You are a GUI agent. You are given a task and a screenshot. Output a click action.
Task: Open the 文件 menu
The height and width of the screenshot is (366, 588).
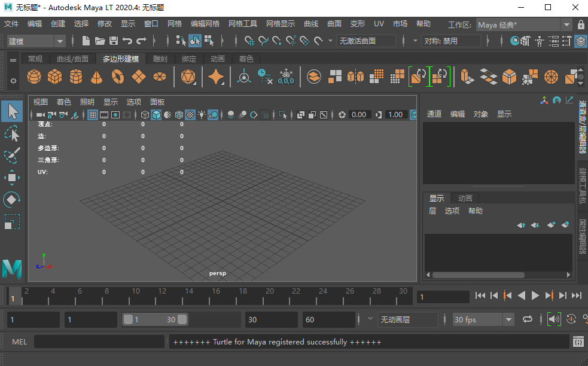coord(11,24)
